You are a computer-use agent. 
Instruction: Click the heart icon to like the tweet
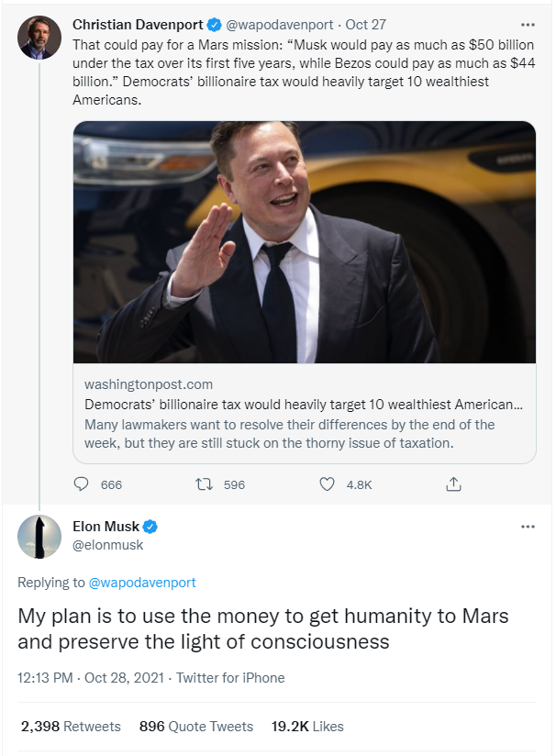click(326, 484)
